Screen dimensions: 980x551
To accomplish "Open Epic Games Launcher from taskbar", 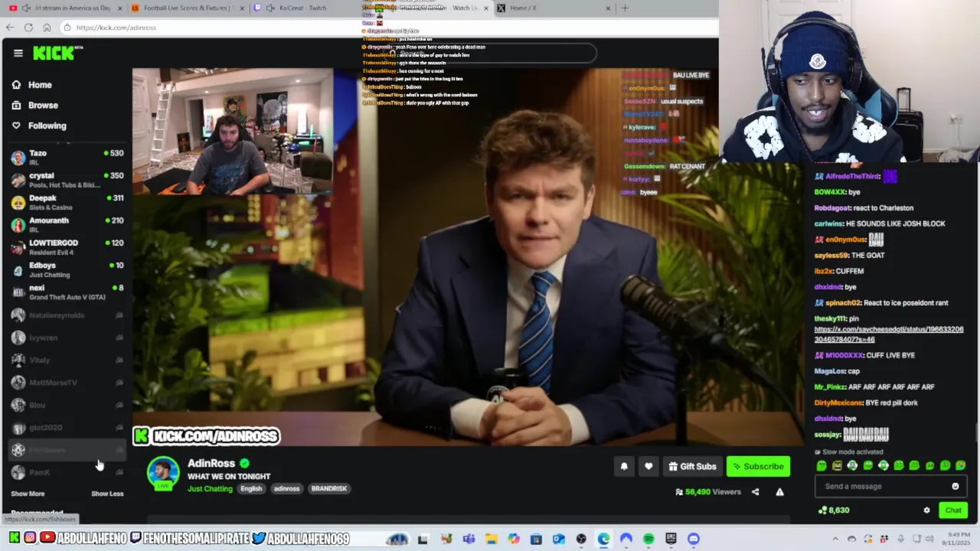I will point(671,539).
